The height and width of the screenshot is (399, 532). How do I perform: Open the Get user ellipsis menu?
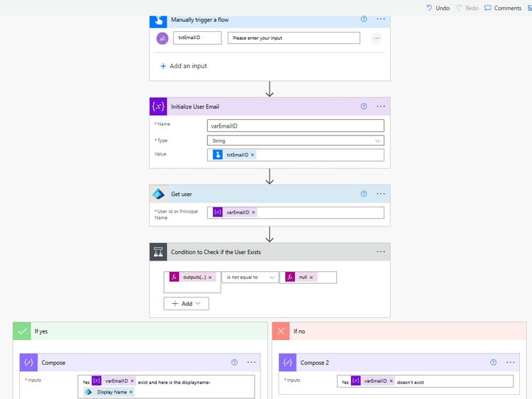pos(381,194)
